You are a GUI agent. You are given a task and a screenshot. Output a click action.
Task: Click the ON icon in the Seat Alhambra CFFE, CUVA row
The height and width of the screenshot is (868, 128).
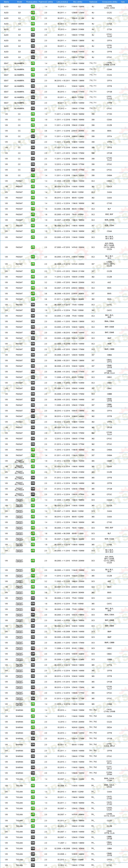tap(33, 97)
